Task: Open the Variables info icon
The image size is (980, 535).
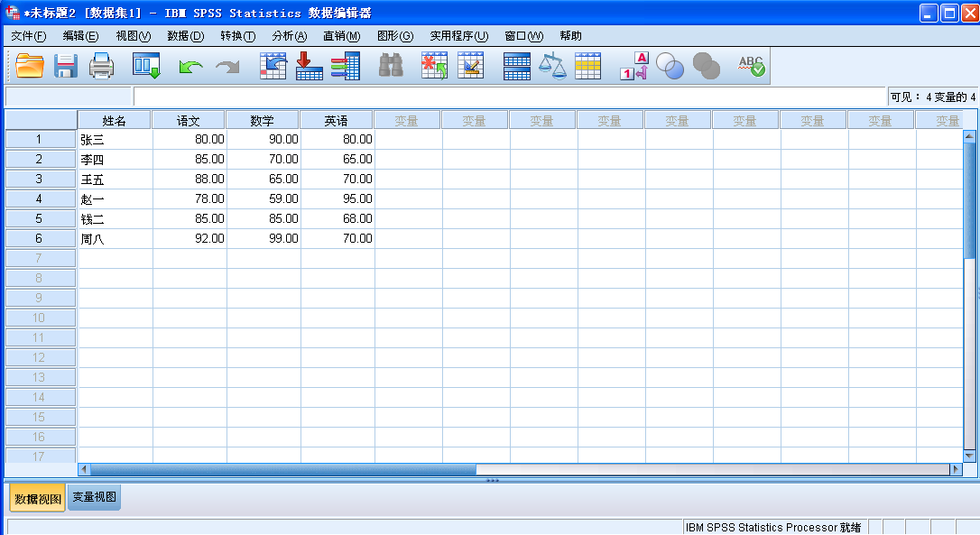Action: [345, 66]
